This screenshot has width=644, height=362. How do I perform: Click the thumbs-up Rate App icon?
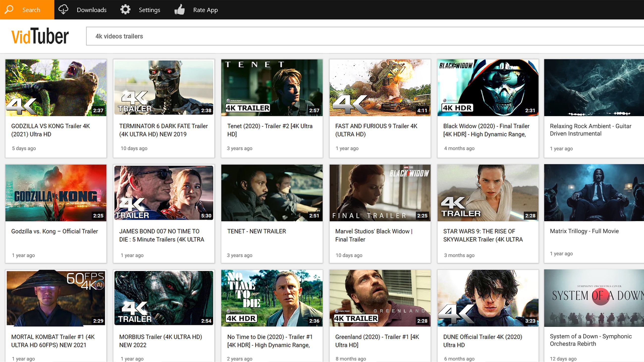point(180,9)
